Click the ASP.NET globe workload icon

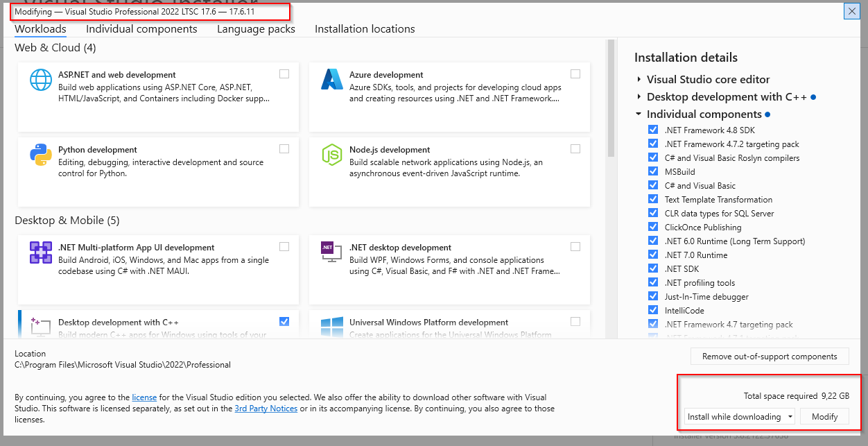tap(41, 80)
